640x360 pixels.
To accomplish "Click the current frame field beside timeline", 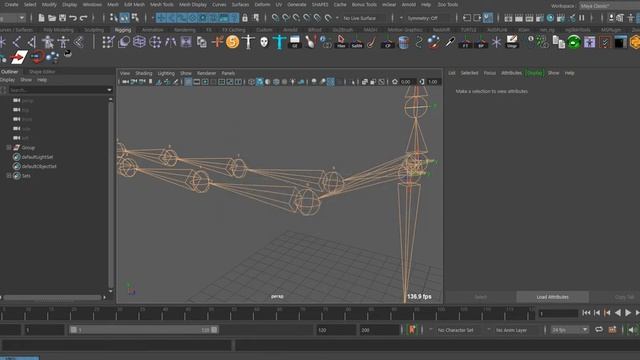I will point(558,313).
